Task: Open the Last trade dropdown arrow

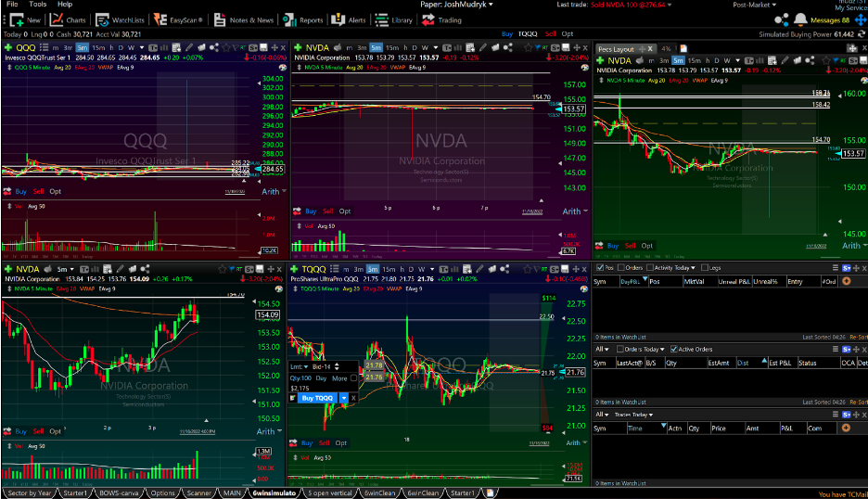Action: pyautogui.click(x=670, y=5)
